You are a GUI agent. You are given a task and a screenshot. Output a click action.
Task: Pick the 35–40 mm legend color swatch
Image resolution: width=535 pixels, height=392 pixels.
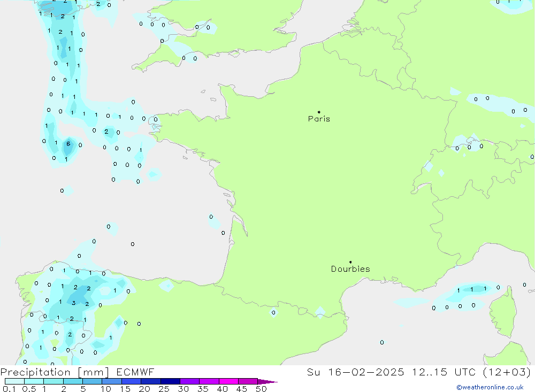[x=209, y=381]
